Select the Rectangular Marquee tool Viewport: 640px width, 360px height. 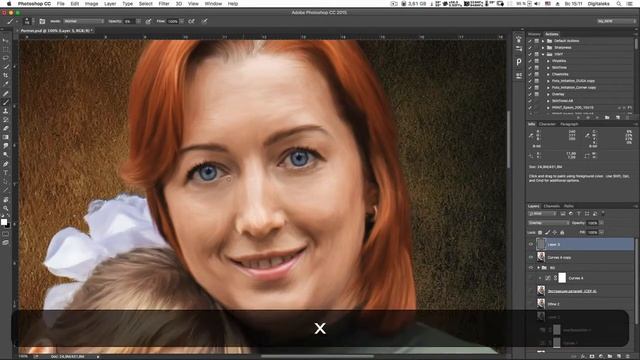pyautogui.click(x=5, y=49)
